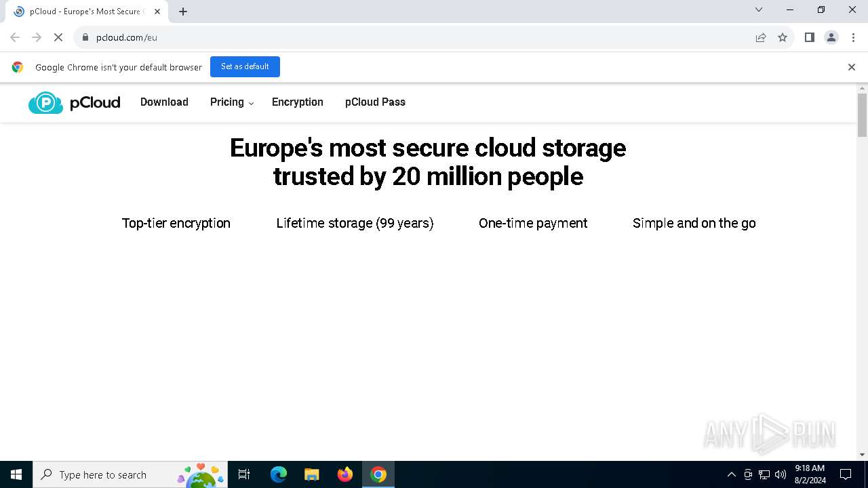Open Chrome's three-dot menu

pos(853,37)
